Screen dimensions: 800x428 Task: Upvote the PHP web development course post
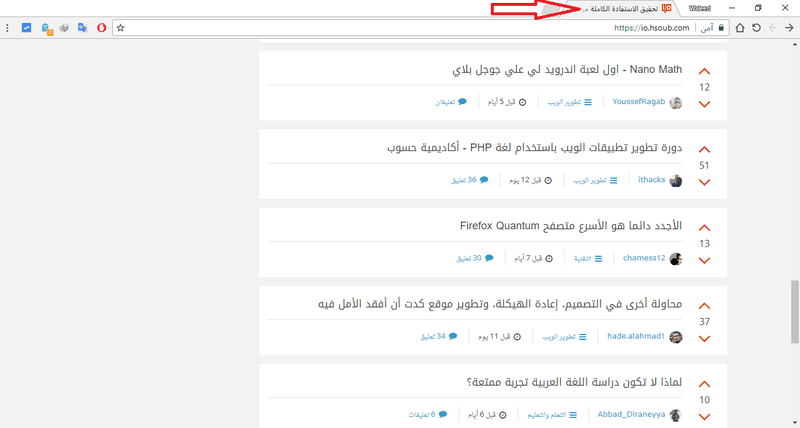(704, 150)
